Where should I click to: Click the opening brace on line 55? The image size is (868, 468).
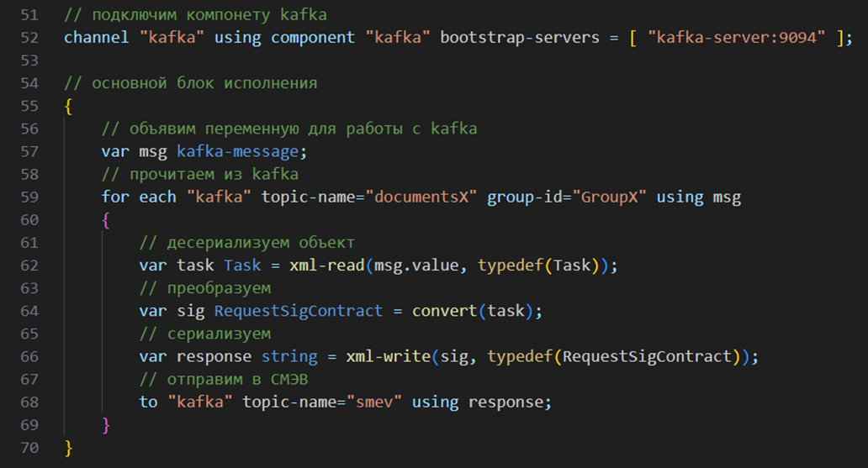click(69, 106)
